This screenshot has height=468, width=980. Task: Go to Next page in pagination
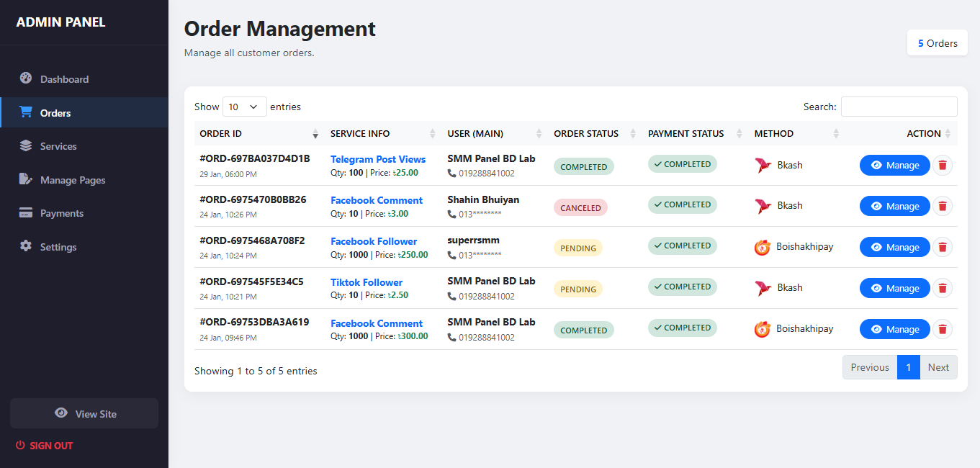coord(938,367)
